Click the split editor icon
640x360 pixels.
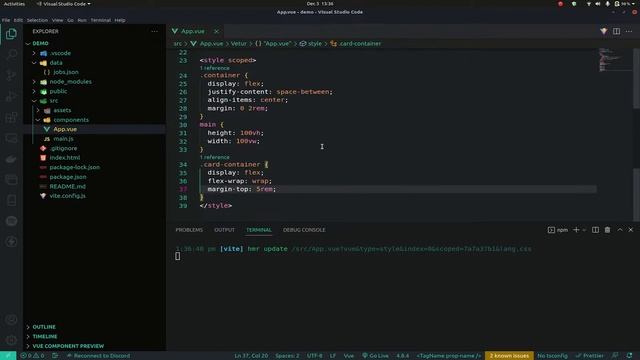[616, 31]
